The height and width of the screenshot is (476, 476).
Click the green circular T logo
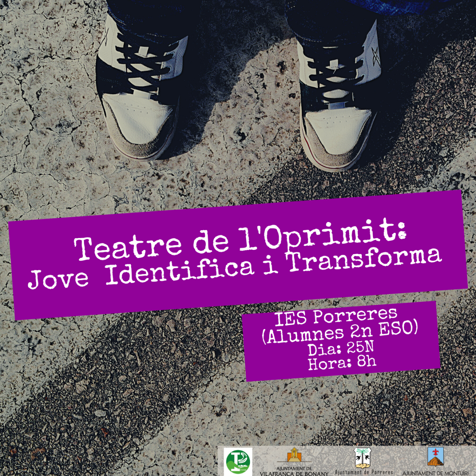coord(238,461)
